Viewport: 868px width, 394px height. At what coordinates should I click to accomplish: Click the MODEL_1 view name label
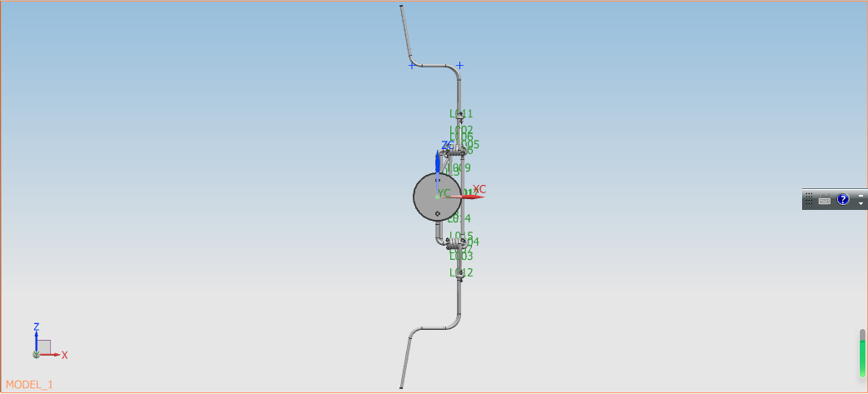coord(29,385)
